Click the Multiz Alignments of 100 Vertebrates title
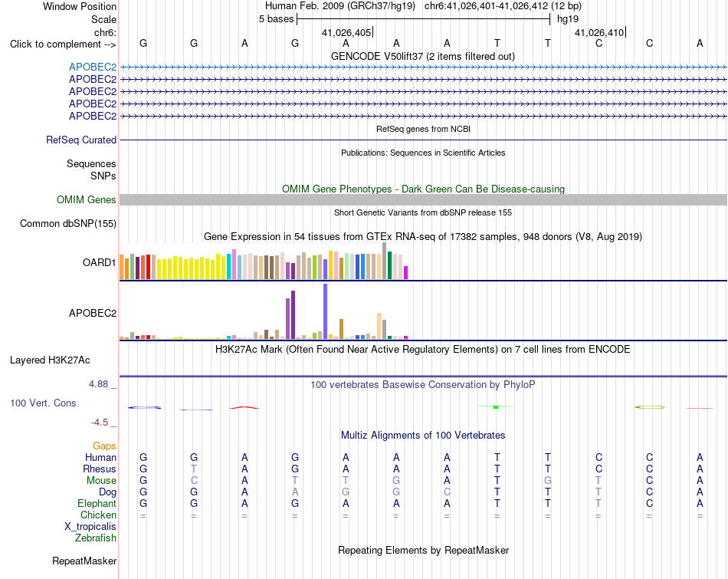The height and width of the screenshot is (579, 728). 423,436
